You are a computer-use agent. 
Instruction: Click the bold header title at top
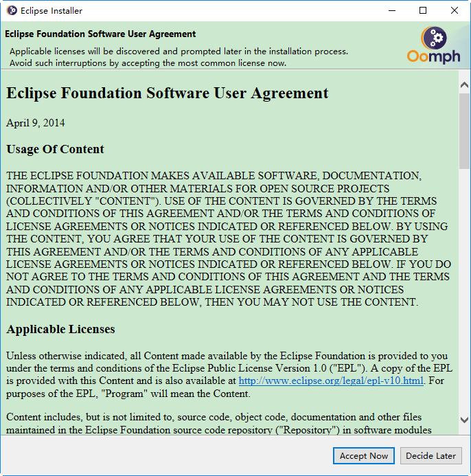click(x=100, y=34)
